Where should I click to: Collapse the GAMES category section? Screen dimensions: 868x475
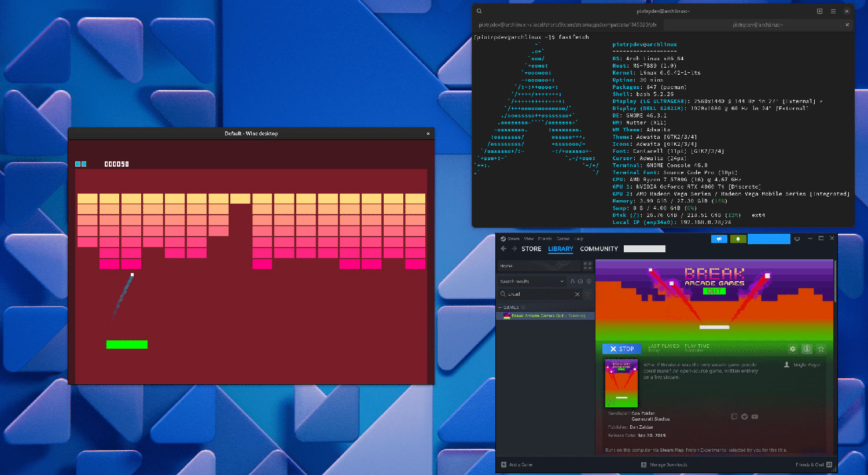pos(501,307)
